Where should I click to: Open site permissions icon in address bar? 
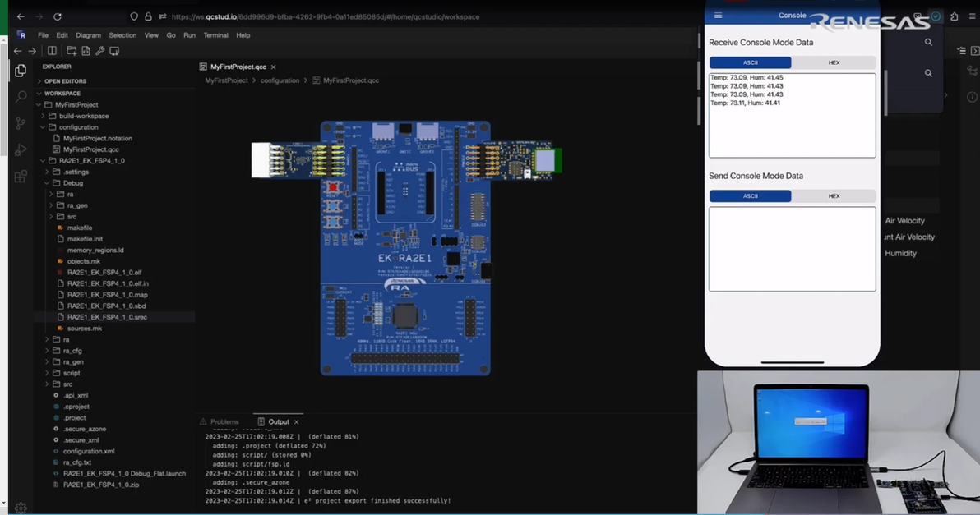click(x=163, y=17)
